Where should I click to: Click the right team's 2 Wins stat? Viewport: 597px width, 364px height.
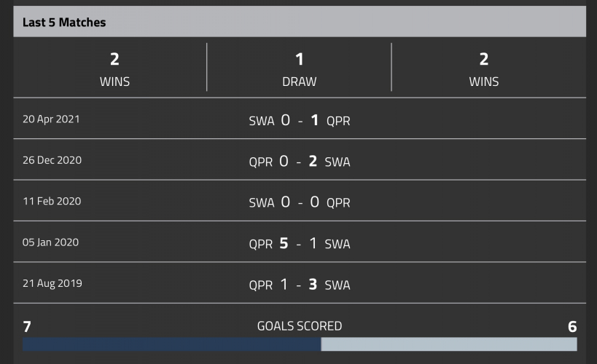[x=484, y=68]
